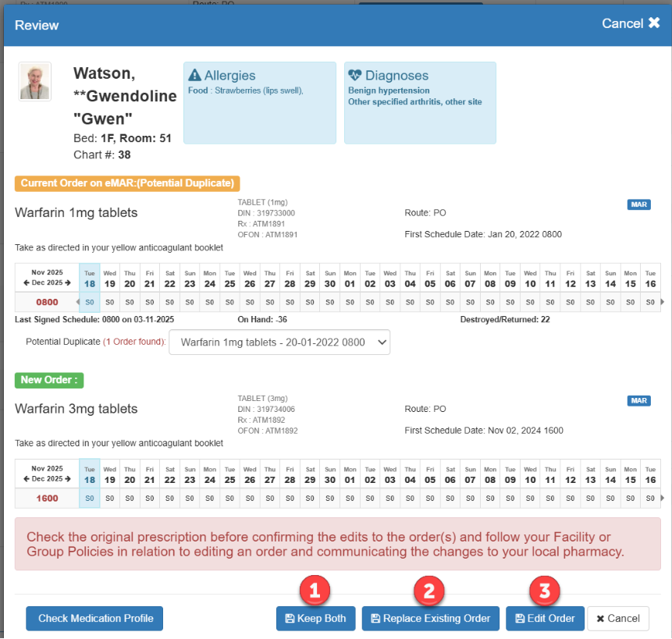Click Rx : ATM1892 text
Screen dimensions: 672x639
[261, 420]
